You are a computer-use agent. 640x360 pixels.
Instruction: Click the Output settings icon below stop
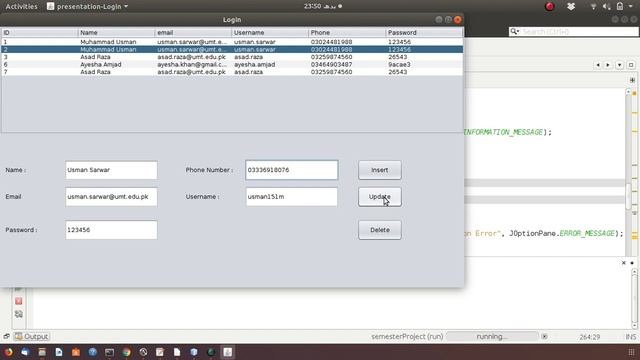click(x=18, y=314)
